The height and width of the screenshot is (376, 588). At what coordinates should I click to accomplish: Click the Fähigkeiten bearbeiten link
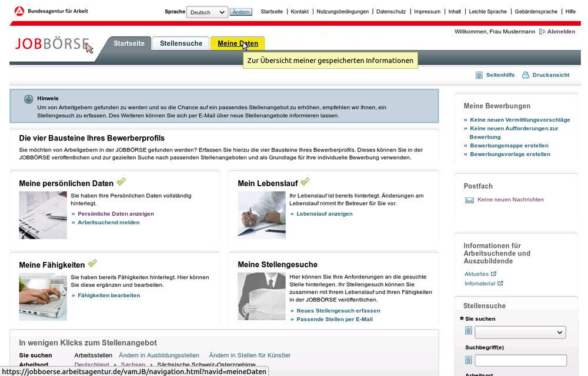109,296
